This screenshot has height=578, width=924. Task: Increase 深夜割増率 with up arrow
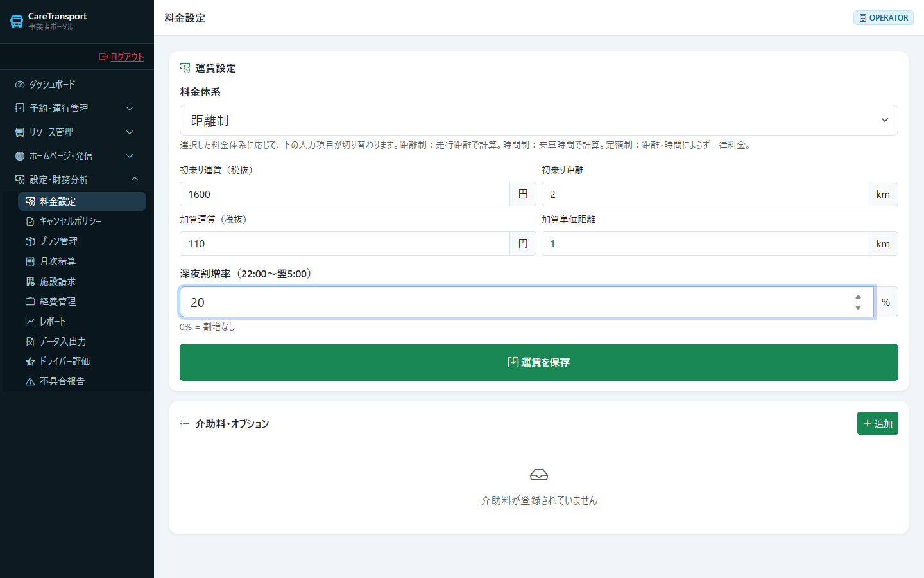[x=858, y=297]
